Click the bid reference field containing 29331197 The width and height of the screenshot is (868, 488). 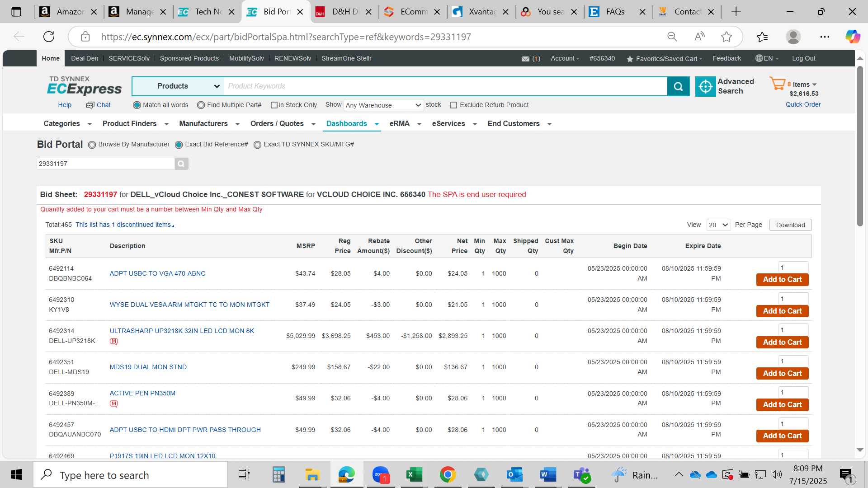tap(106, 164)
